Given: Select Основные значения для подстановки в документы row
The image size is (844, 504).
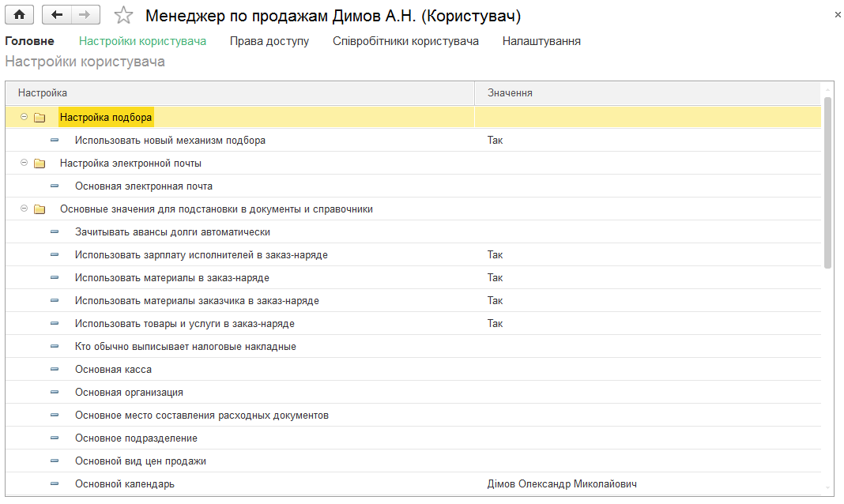Looking at the screenshot, I should [413, 209].
